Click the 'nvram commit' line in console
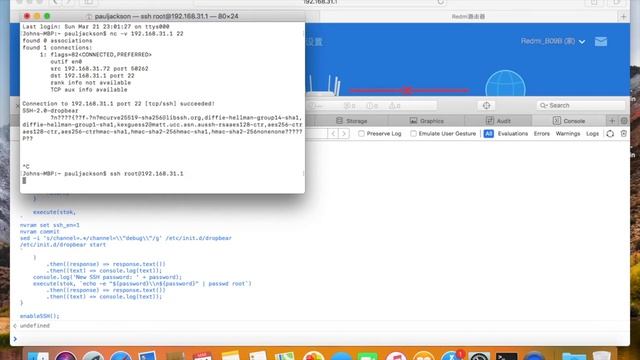This screenshot has height=360, width=640. click(x=40, y=231)
